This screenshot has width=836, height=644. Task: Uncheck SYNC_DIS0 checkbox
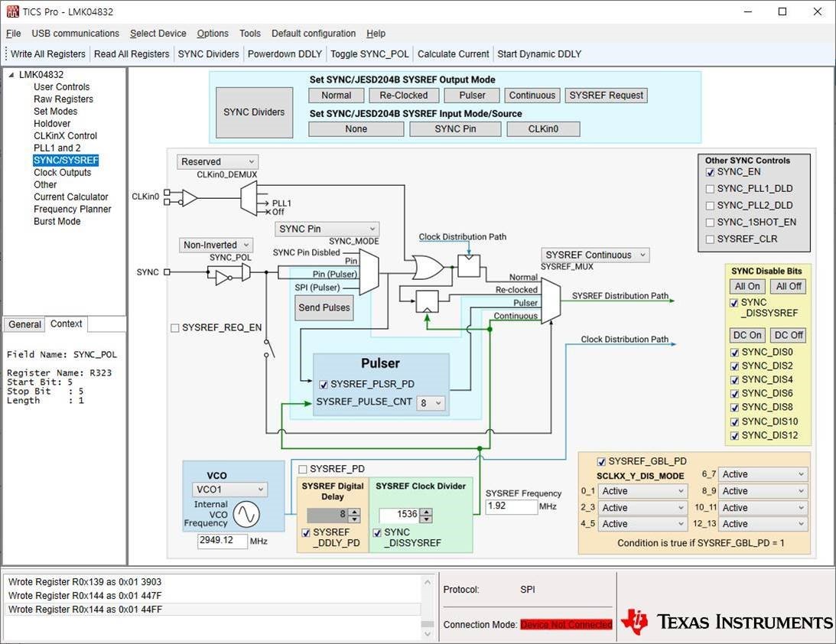pos(734,353)
